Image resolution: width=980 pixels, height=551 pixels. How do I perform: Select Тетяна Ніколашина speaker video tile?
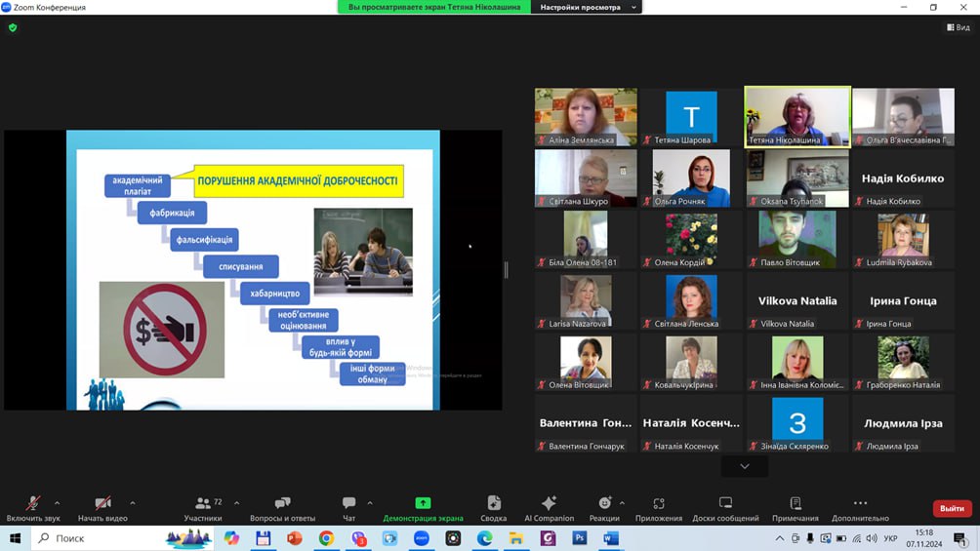click(x=797, y=117)
